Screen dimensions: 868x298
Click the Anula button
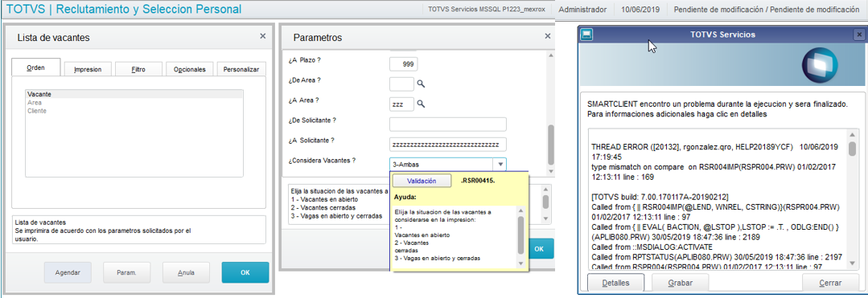click(186, 272)
